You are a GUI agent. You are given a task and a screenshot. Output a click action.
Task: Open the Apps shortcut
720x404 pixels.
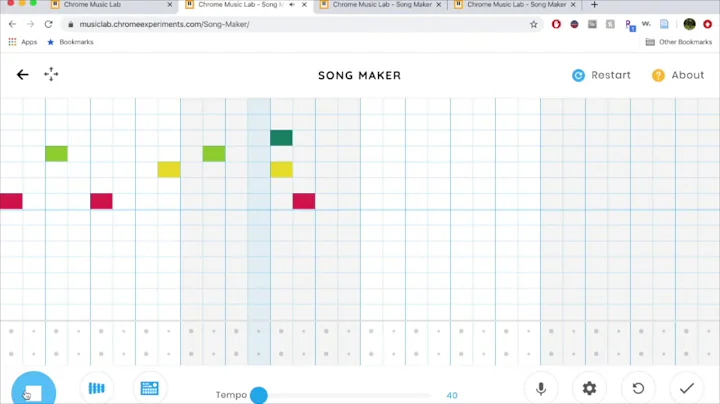23,42
